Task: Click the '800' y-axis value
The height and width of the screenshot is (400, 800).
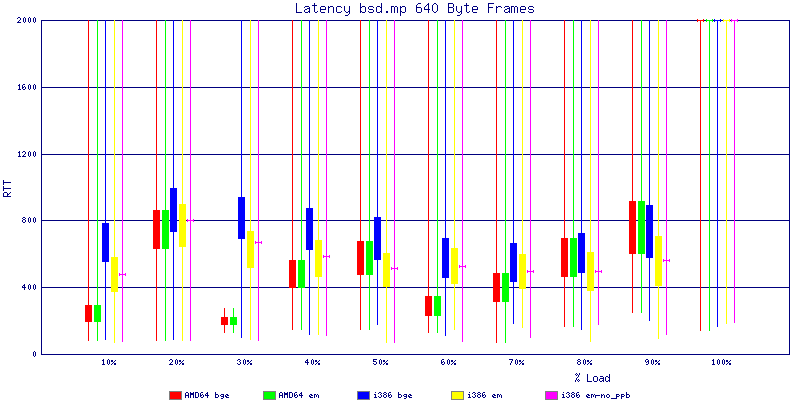Action: pyautogui.click(x=30, y=220)
